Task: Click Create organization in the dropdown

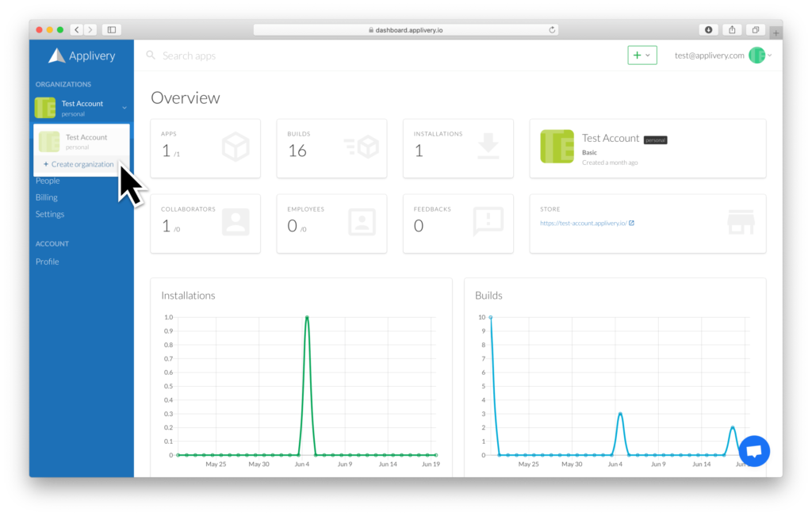Action: tap(79, 164)
